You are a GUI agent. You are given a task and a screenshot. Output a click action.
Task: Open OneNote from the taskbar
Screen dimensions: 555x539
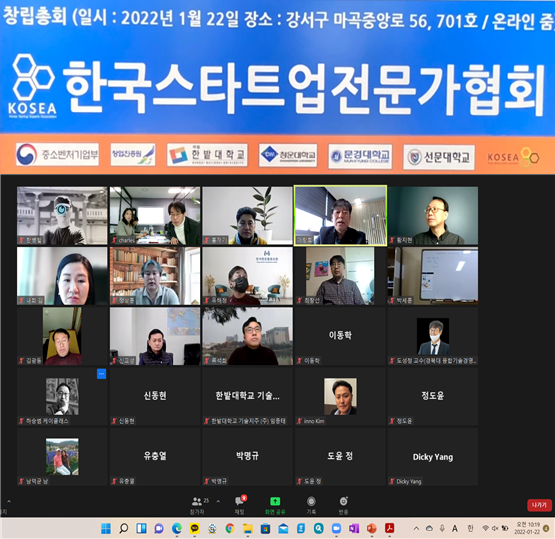pyautogui.click(x=354, y=529)
